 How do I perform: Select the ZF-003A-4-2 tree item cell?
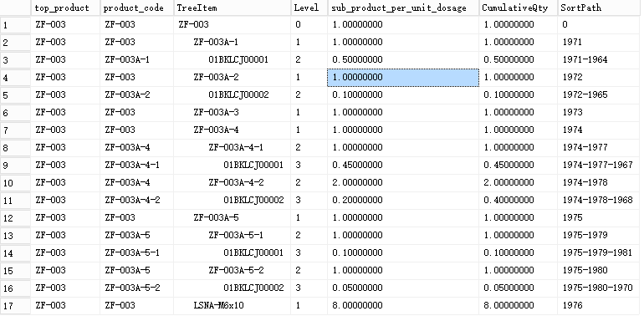(232, 182)
